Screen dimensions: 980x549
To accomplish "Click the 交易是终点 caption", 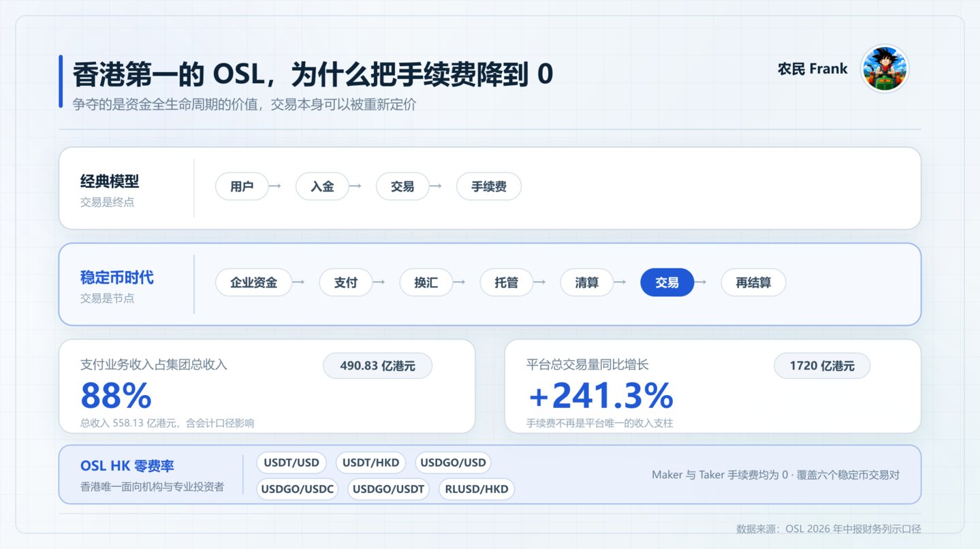I will (108, 202).
